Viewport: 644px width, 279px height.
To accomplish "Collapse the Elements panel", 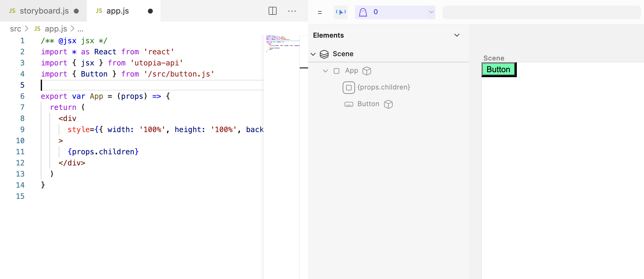I will point(457,35).
